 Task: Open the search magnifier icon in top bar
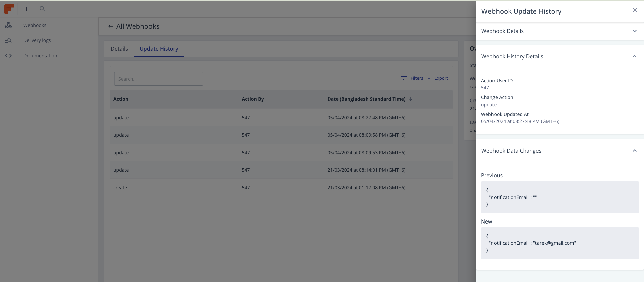[x=42, y=9]
